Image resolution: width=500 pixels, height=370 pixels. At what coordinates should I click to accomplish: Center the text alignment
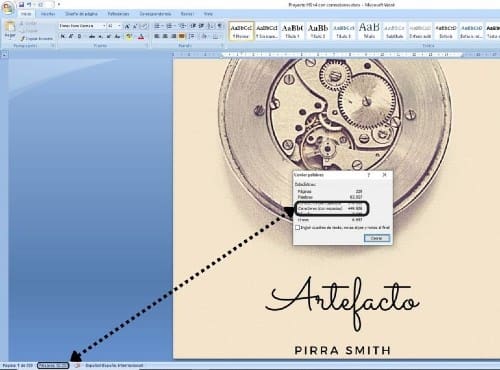pyautogui.click(x=165, y=36)
